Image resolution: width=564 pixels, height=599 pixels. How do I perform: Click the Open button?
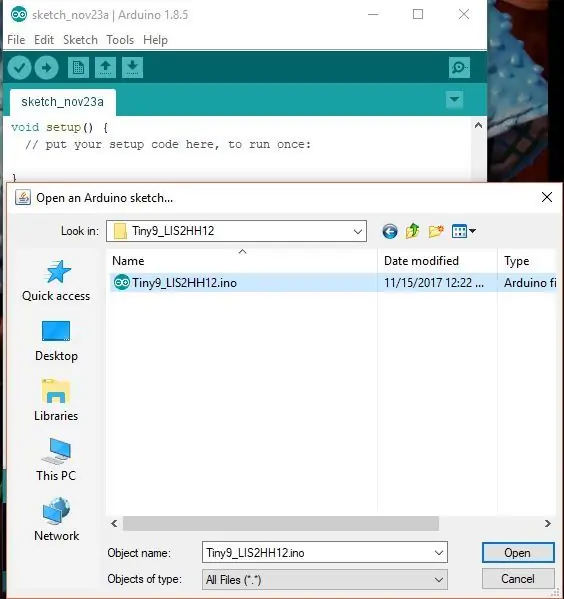[x=518, y=552]
